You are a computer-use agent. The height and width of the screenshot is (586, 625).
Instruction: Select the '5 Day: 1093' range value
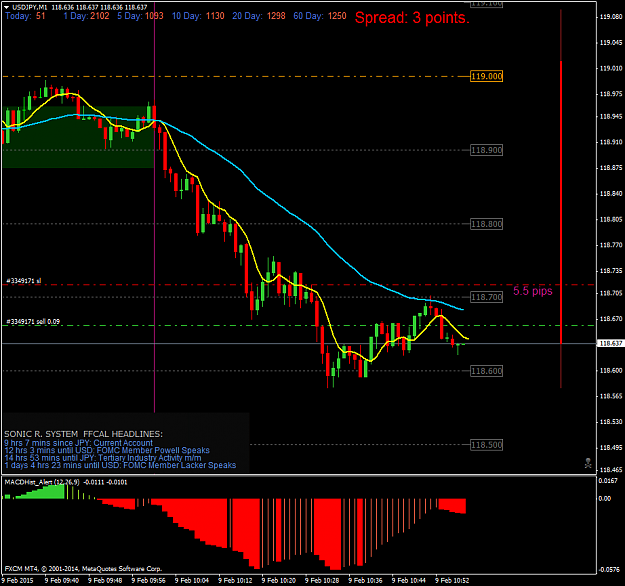pyautogui.click(x=140, y=16)
